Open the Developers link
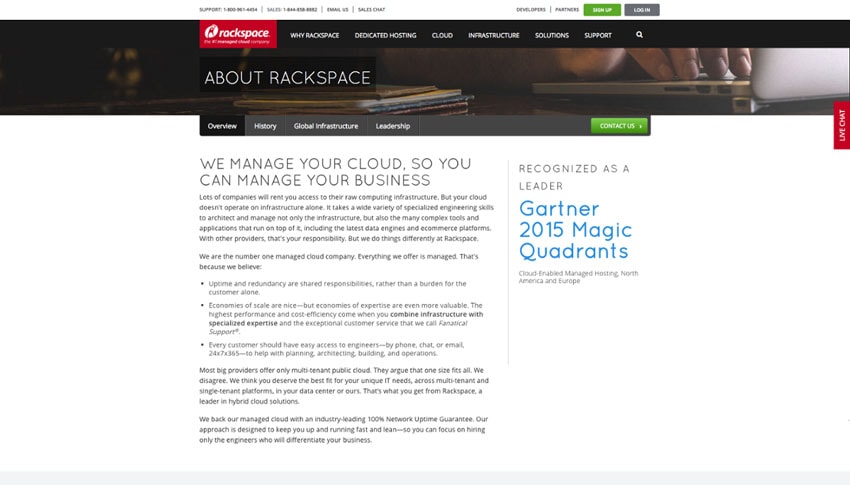Image resolution: width=850 pixels, height=485 pixels. pos(531,10)
